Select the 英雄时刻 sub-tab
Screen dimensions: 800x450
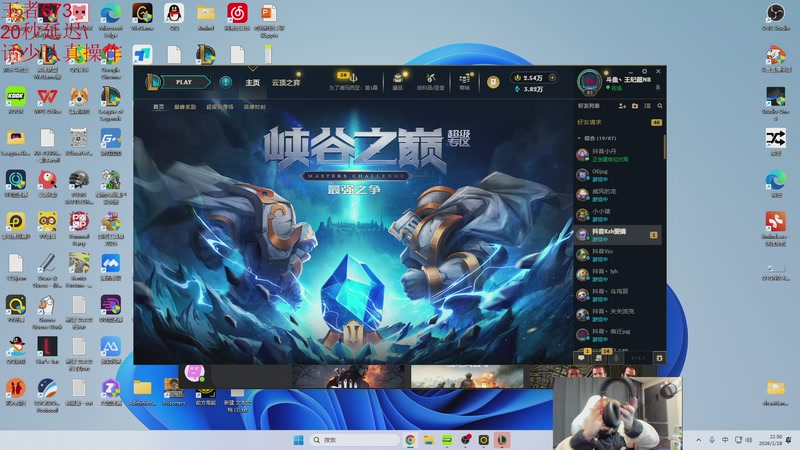(255, 107)
